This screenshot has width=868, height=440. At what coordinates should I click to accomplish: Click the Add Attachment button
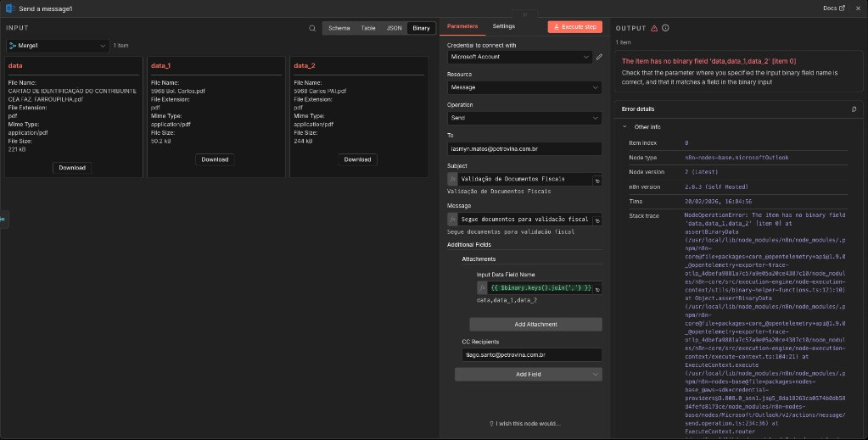535,325
